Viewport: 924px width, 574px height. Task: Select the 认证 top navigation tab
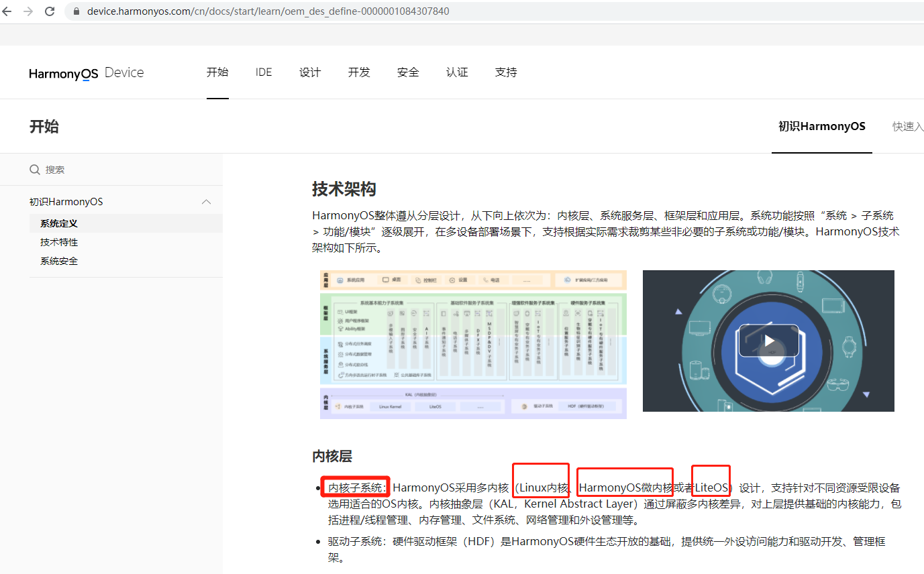pos(457,72)
